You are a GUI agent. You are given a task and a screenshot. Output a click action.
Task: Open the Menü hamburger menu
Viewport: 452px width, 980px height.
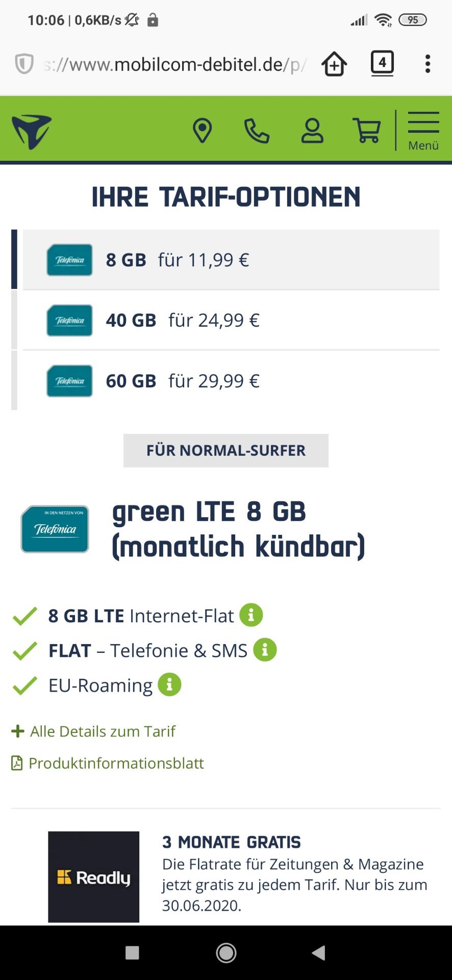pos(423,131)
